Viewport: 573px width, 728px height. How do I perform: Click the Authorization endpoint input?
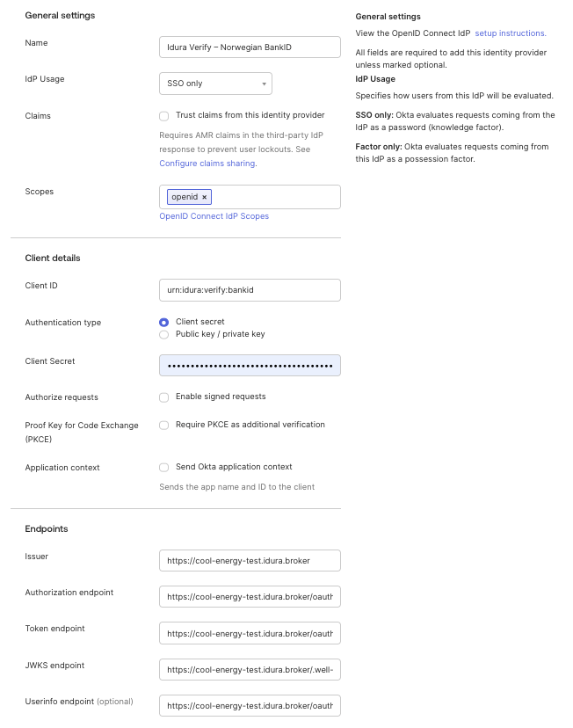pos(249,596)
